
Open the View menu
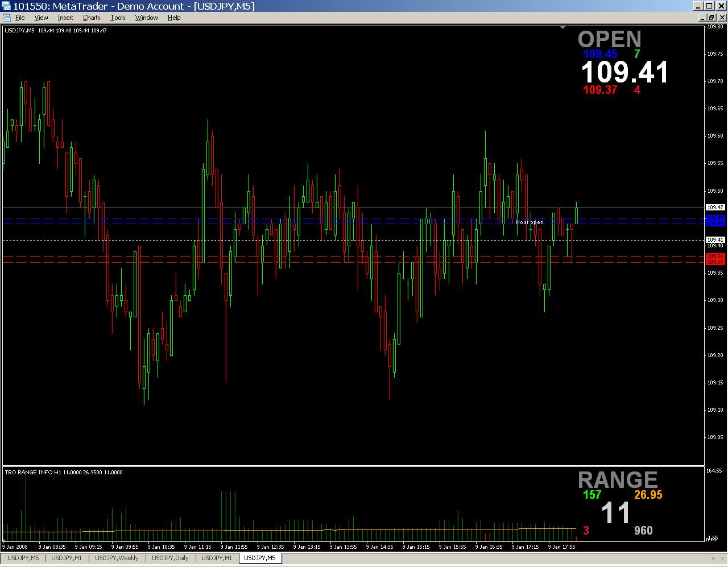click(41, 18)
